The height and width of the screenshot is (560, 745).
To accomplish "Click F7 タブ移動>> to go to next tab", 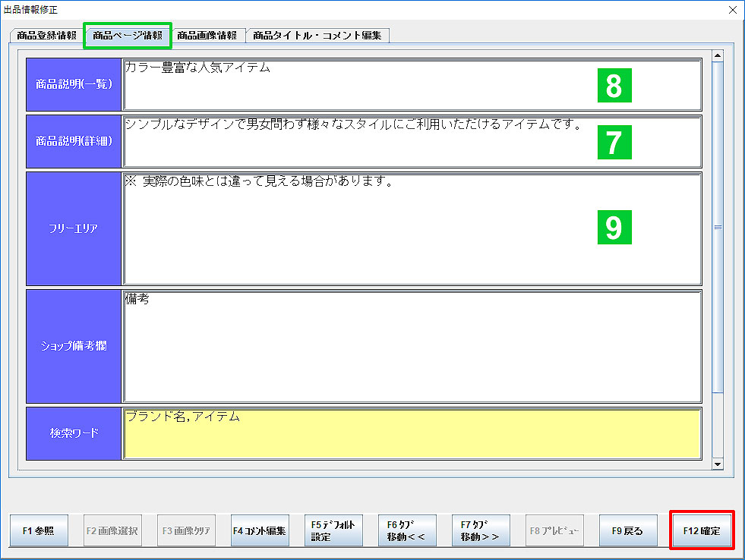I will click(481, 531).
